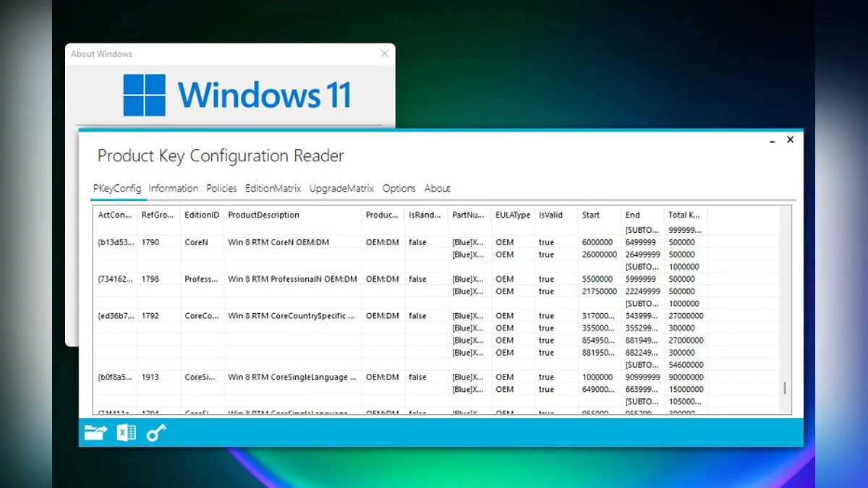Select the {b0f8a5... activation config cell

pyautogui.click(x=116, y=377)
